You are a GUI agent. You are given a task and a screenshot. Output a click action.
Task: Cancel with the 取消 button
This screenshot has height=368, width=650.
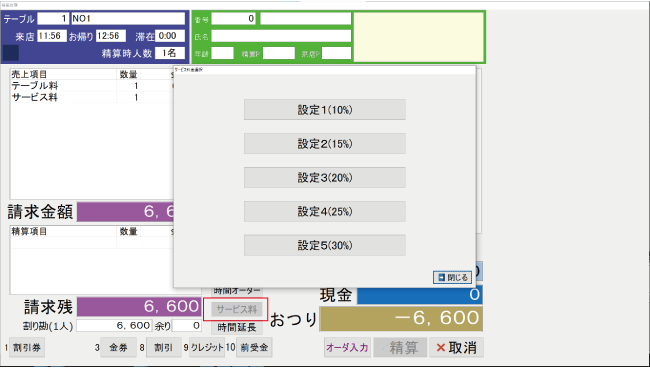pyautogui.click(x=456, y=348)
